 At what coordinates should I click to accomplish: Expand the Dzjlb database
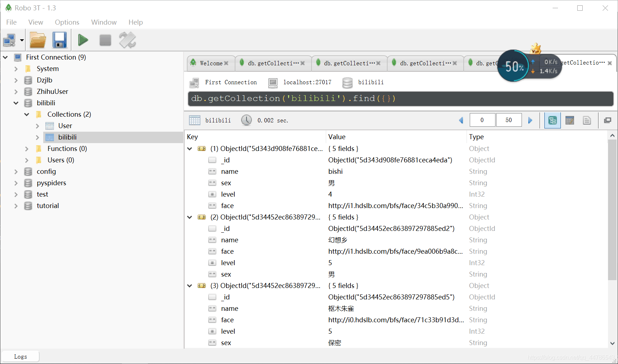pos(16,80)
